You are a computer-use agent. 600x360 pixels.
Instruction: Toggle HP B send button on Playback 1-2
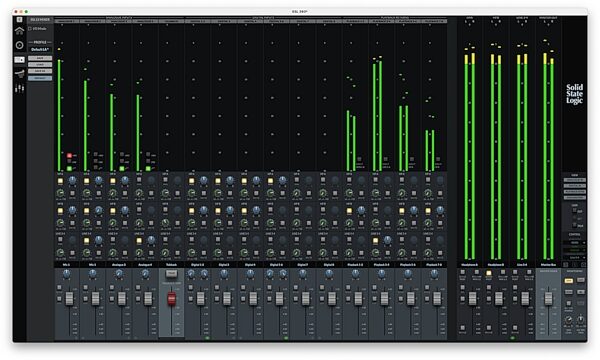point(349,210)
